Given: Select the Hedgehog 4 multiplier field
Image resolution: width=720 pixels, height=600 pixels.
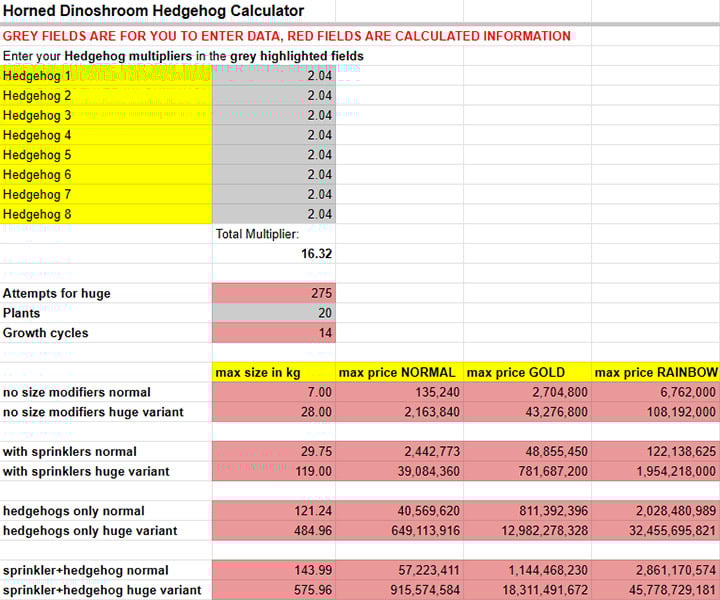Looking at the screenshot, I should (x=274, y=135).
